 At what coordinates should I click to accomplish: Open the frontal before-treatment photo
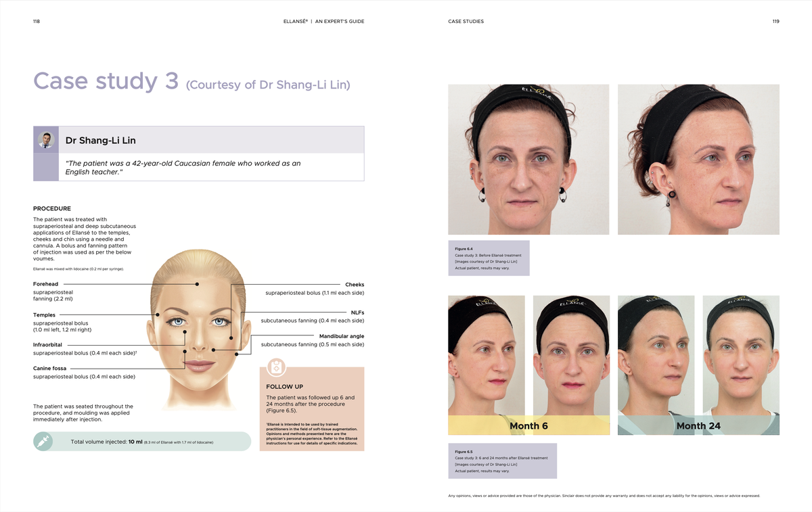pos(528,160)
